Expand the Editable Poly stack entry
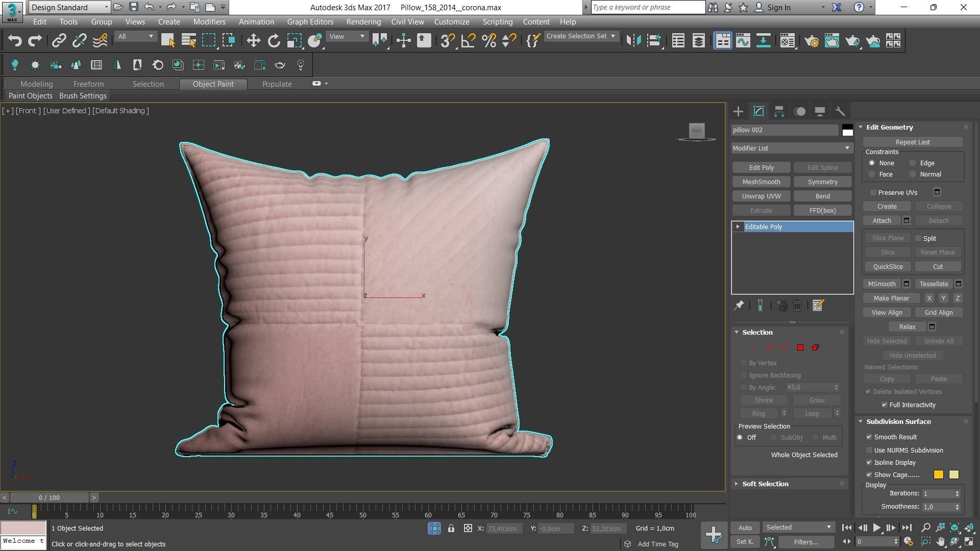Image resolution: width=980 pixels, height=551 pixels. (x=738, y=227)
